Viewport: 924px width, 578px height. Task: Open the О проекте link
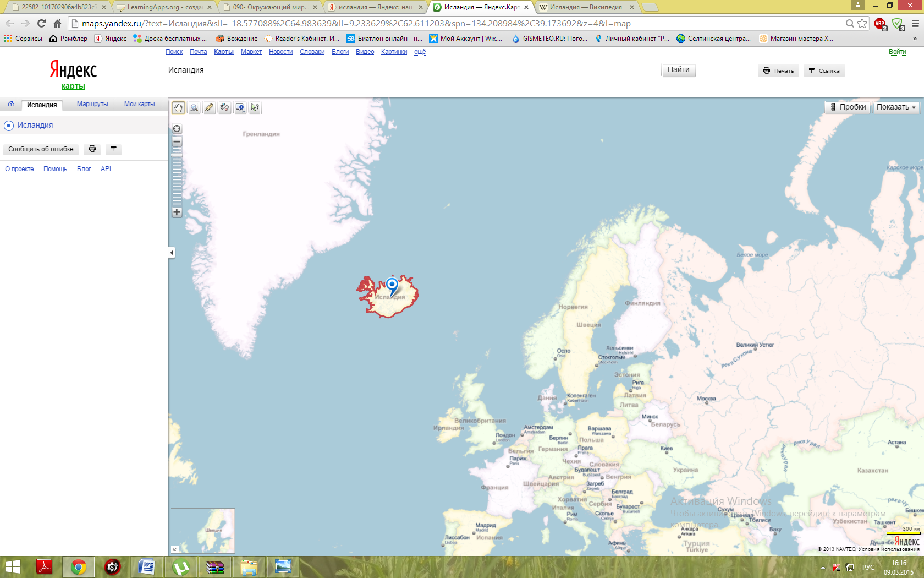pyautogui.click(x=19, y=169)
